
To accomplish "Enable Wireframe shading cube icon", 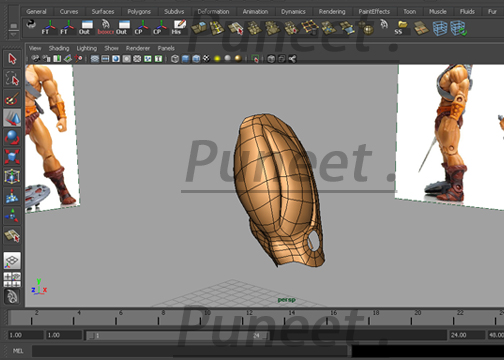I will click(175, 59).
